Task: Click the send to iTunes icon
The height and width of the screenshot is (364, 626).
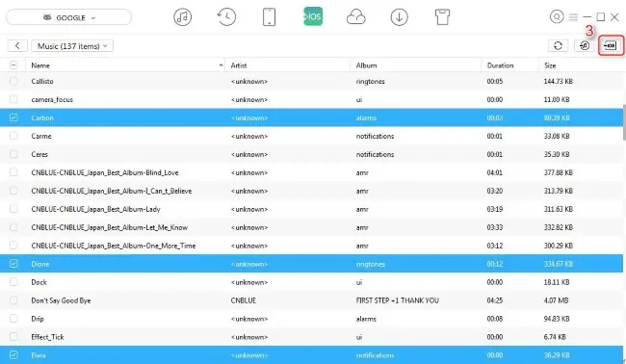Action: 584,45
